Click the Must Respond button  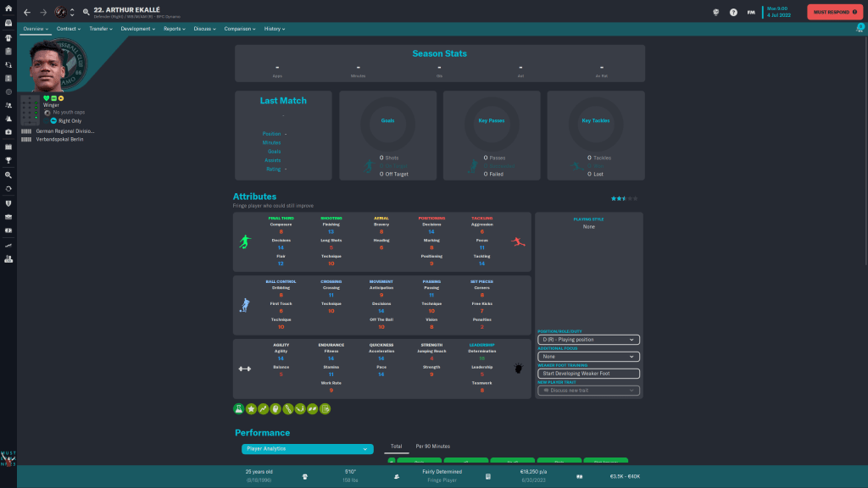tap(834, 12)
